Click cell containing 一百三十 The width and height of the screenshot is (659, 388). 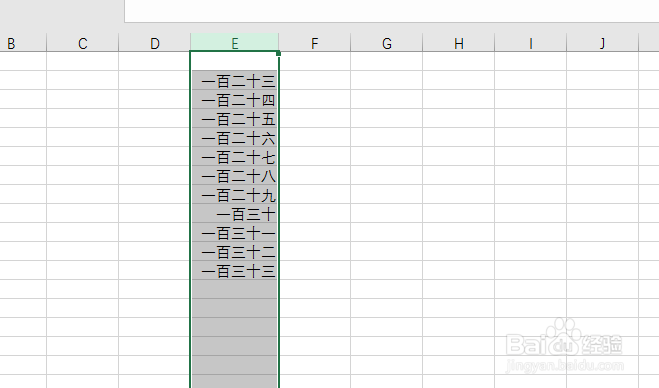pyautogui.click(x=235, y=213)
